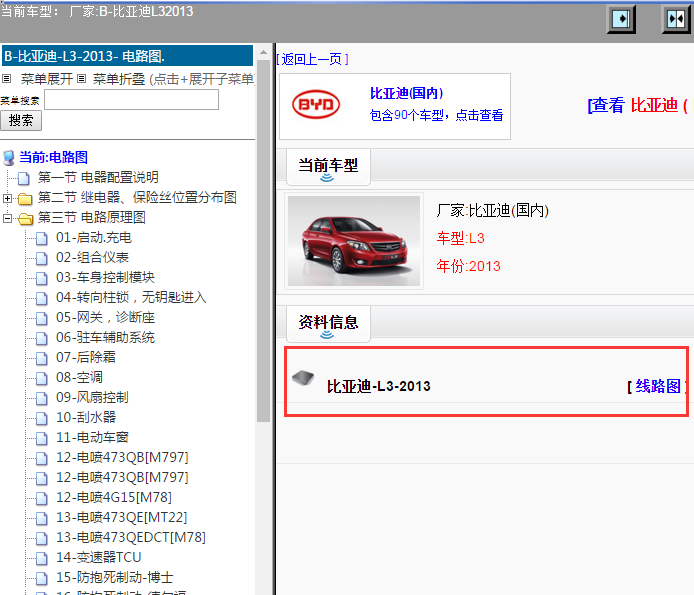This screenshot has width=694, height=595.
Task: Click the page icon of 08-空调
Action: pyautogui.click(x=42, y=378)
